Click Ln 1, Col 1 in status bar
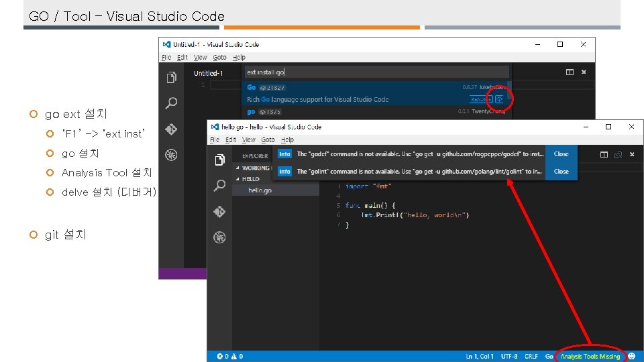The width and height of the screenshot is (644, 362). [479, 356]
